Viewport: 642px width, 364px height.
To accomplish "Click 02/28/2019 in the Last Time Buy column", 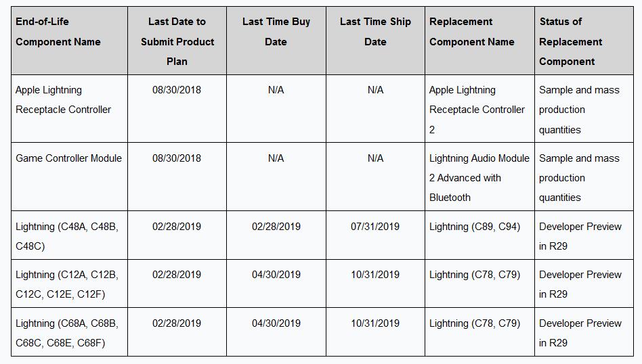I will (276, 227).
